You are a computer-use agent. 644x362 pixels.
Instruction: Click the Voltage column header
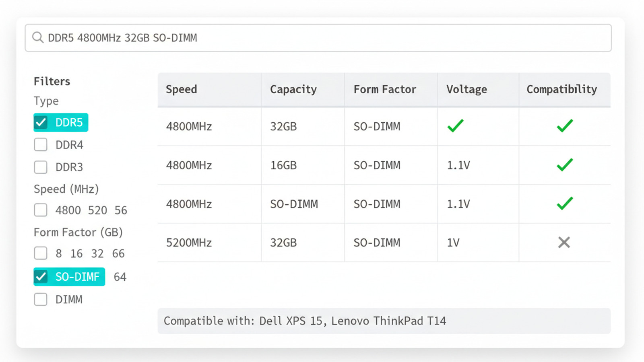tap(466, 89)
